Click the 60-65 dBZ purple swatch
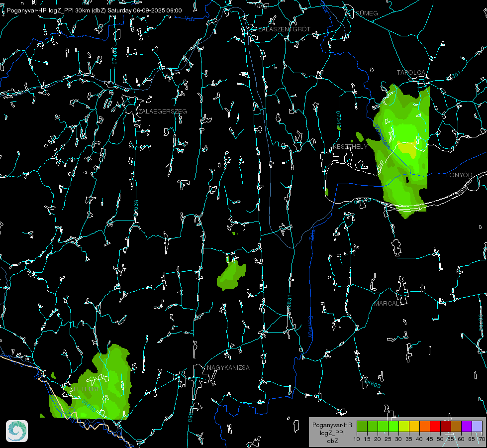487x448 pixels. 466,426
